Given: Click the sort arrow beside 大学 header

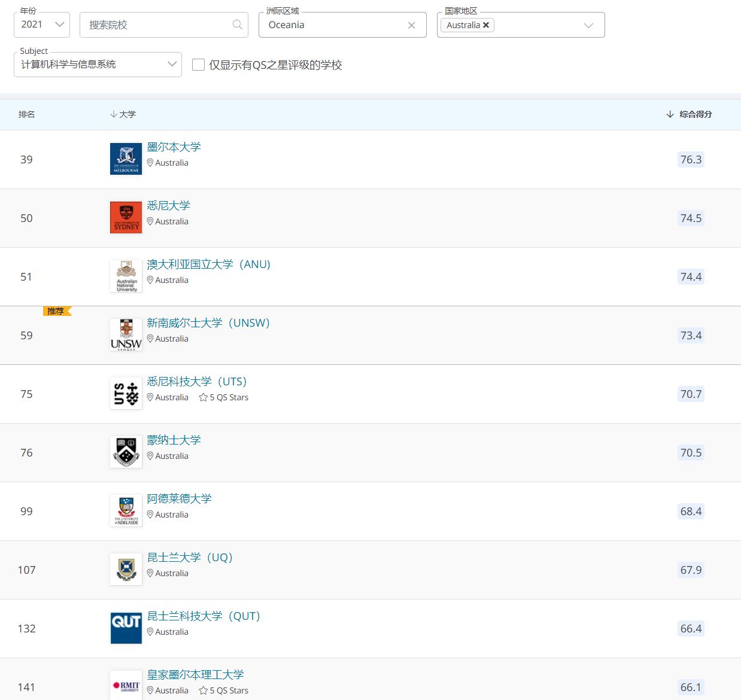Looking at the screenshot, I should [113, 114].
